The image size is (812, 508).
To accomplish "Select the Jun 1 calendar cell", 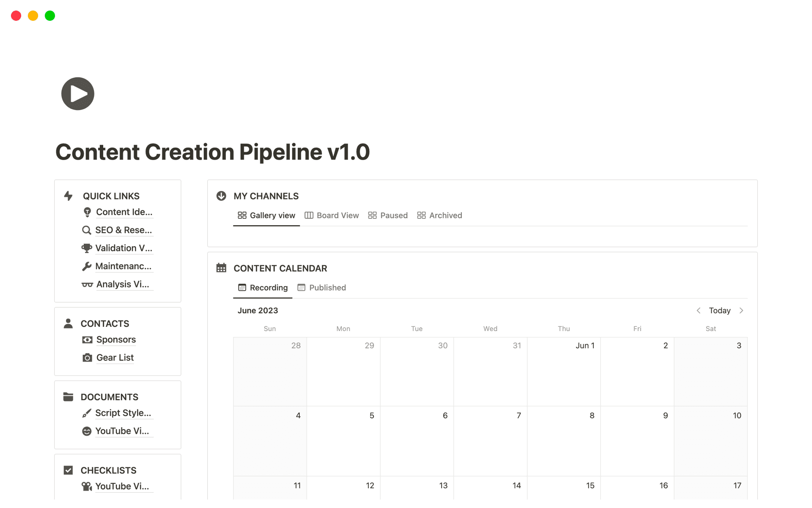I will click(564, 371).
